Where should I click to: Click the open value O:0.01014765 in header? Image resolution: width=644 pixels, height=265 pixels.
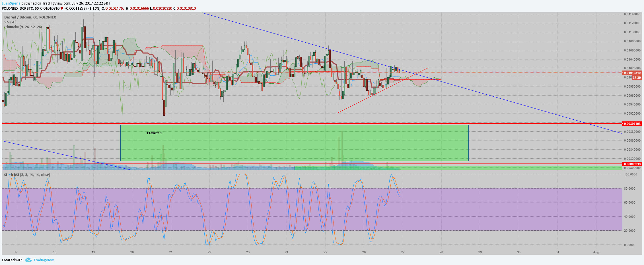click(x=113, y=9)
